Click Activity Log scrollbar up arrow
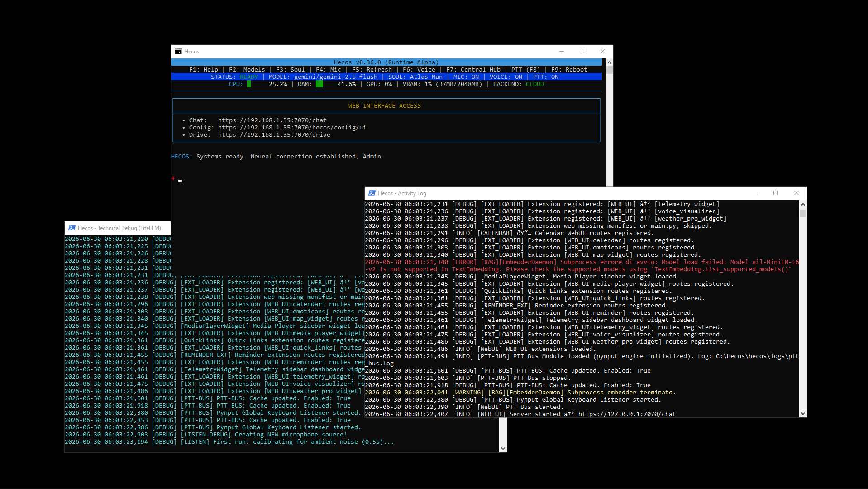Viewport: 868px width, 489px height. (803, 204)
